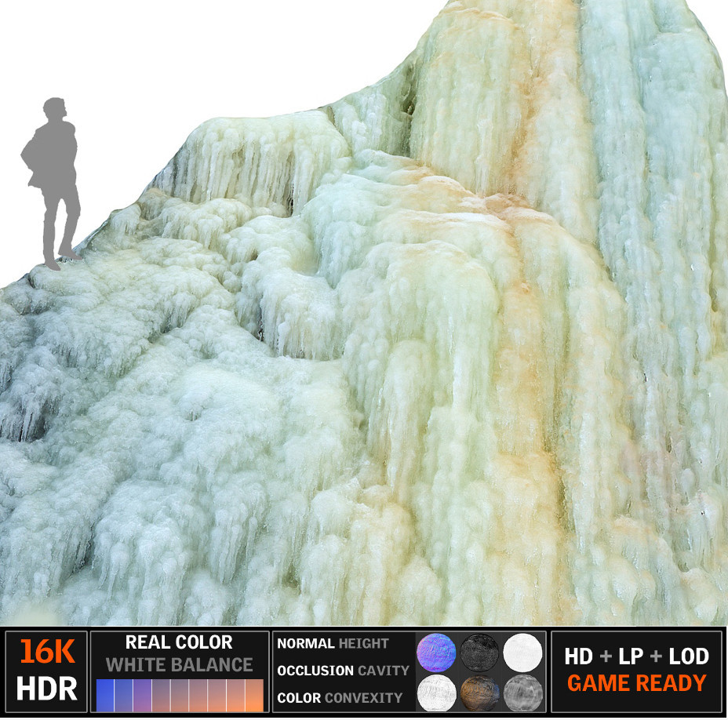
Task: Select the brightest orange white balance swatch
Action: tap(254, 695)
